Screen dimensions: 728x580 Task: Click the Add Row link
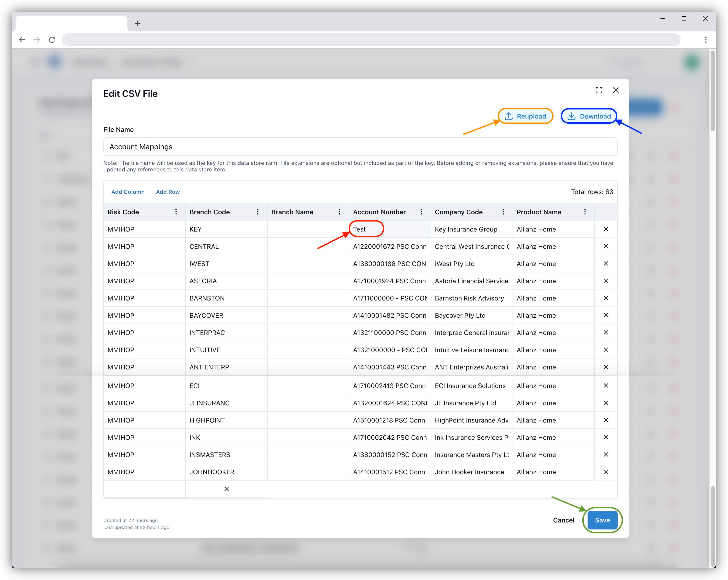167,192
